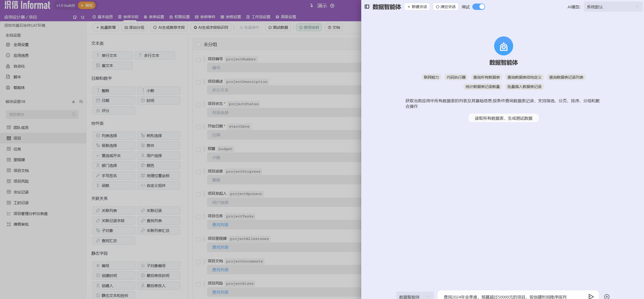The width and height of the screenshot is (644, 299).
Task: Click the AI生成推荐字段 button
Action: click(x=169, y=28)
